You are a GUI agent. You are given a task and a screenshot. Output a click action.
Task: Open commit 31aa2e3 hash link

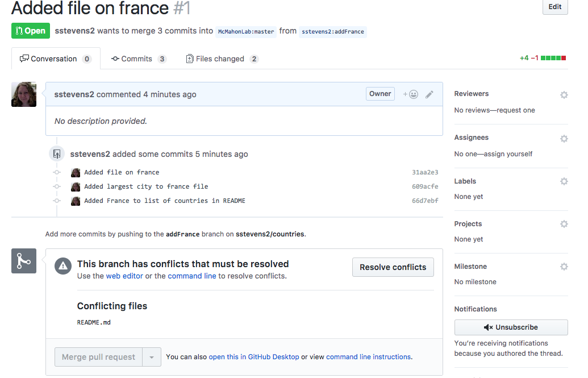click(425, 172)
